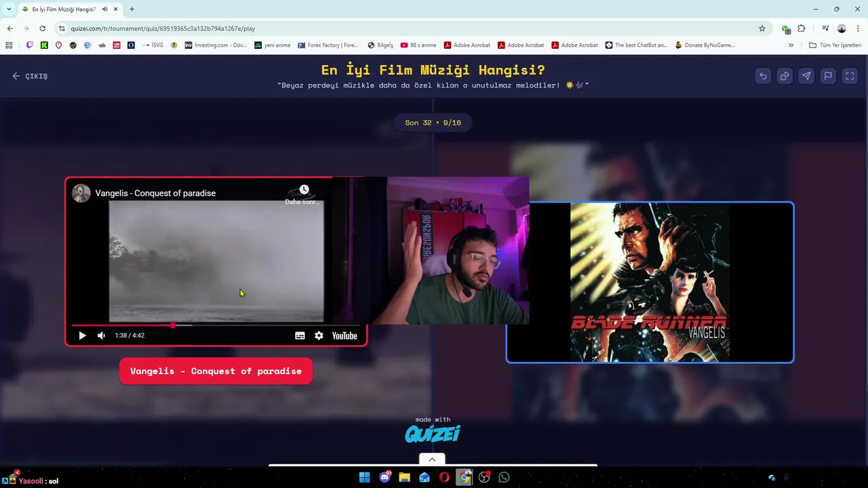Vote for Vangelis - Conquest of paradise button
The image size is (868, 488).
[216, 371]
